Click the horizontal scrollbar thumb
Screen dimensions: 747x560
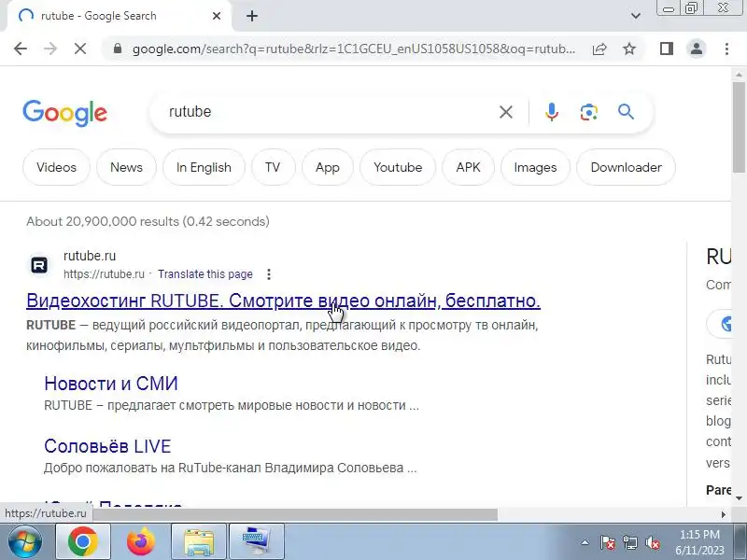295,514
